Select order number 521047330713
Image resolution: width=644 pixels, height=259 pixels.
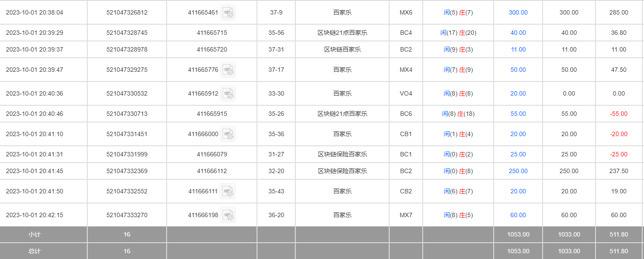tap(127, 114)
